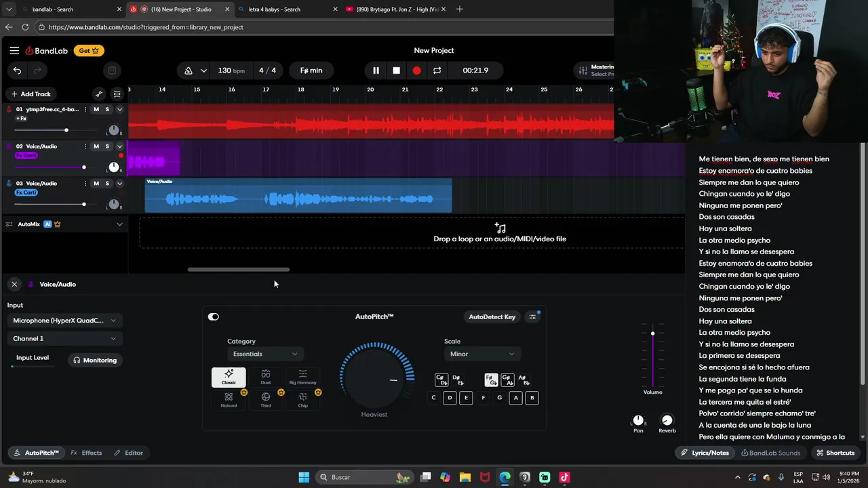Click the 130 bpm tempo field
The image size is (868, 488).
pos(231,70)
